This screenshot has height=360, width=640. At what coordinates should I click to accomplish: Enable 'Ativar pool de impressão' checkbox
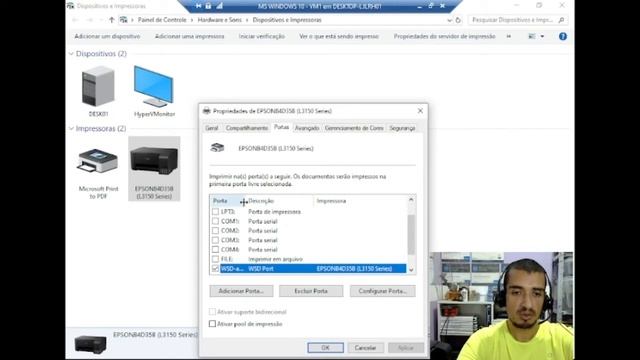click(x=212, y=324)
